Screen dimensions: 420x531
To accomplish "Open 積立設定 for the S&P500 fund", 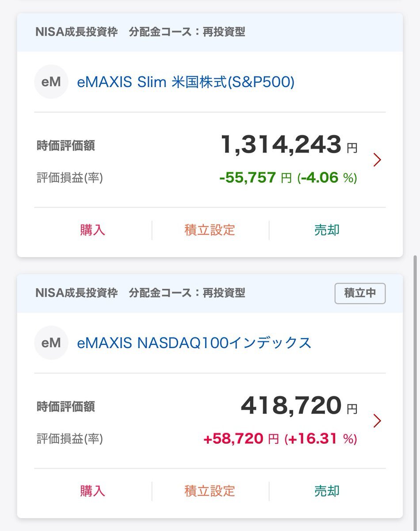I will pyautogui.click(x=210, y=230).
